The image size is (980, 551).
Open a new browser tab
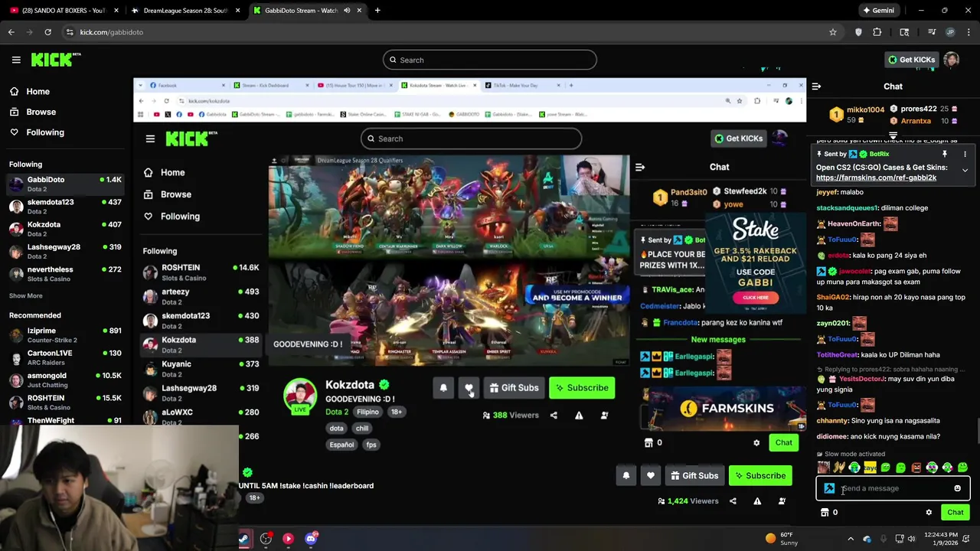[x=377, y=11]
